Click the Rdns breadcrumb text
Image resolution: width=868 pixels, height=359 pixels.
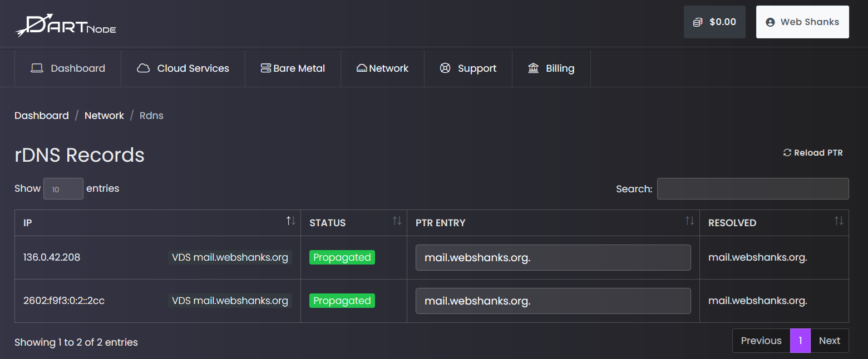(x=151, y=116)
